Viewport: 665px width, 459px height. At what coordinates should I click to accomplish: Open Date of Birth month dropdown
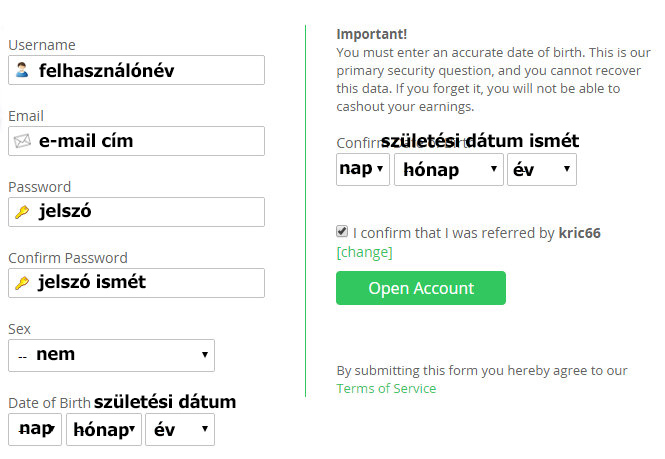point(104,430)
